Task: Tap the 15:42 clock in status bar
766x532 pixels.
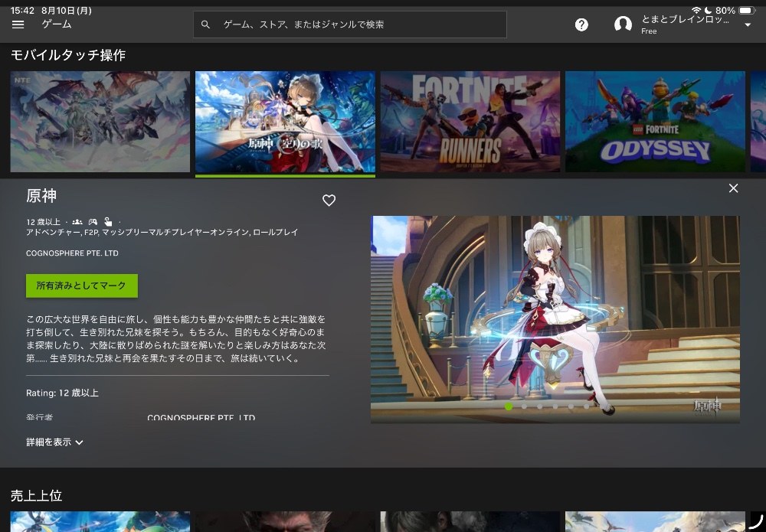Action: tap(22, 10)
